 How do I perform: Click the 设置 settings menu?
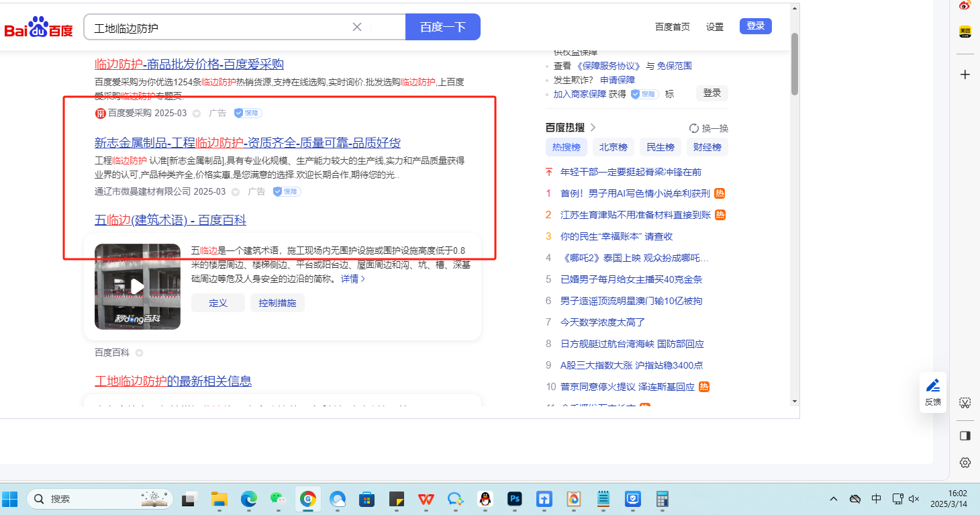click(714, 27)
